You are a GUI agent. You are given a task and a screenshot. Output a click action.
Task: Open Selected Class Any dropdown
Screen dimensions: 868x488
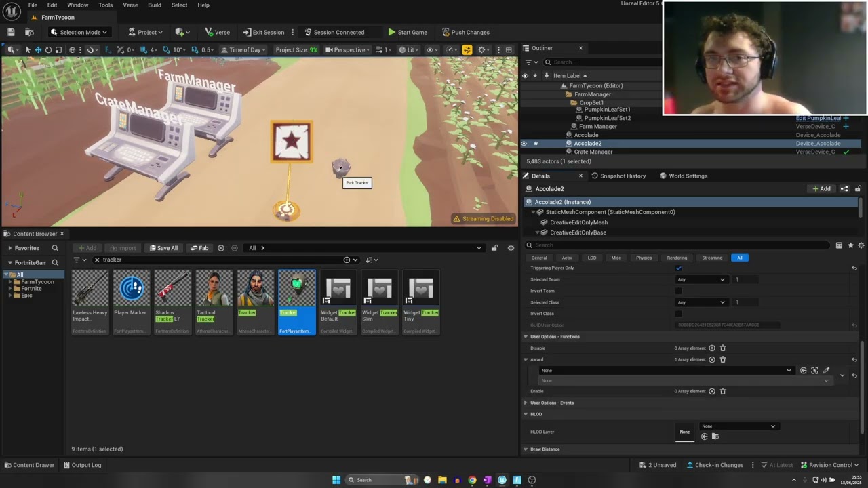[701, 302]
